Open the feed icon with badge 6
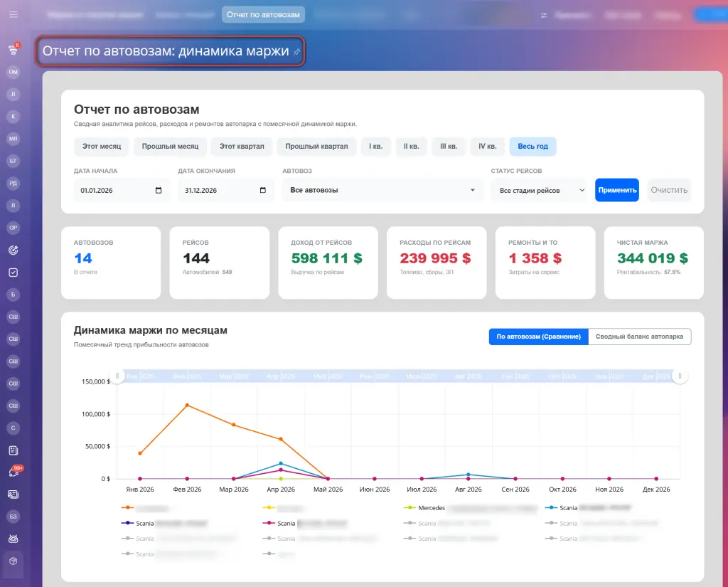 [13, 50]
